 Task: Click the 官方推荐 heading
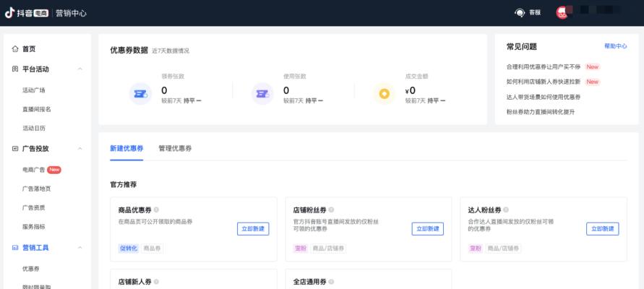(123, 185)
